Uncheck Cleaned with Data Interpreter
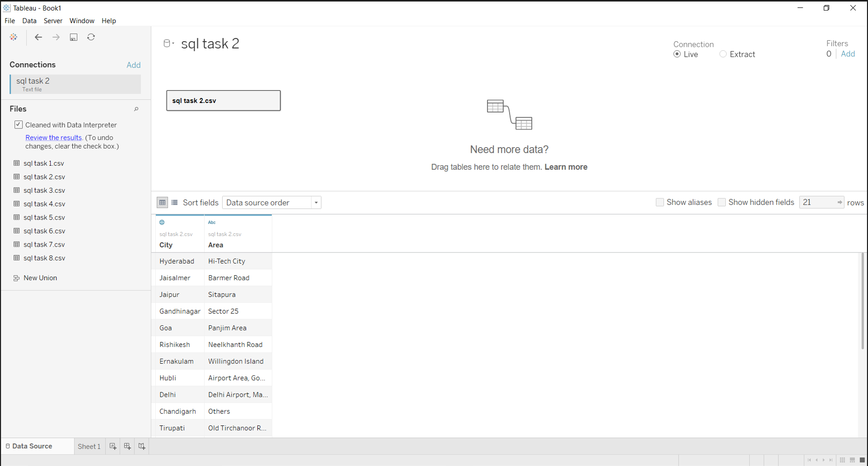The image size is (868, 466). coord(19,125)
